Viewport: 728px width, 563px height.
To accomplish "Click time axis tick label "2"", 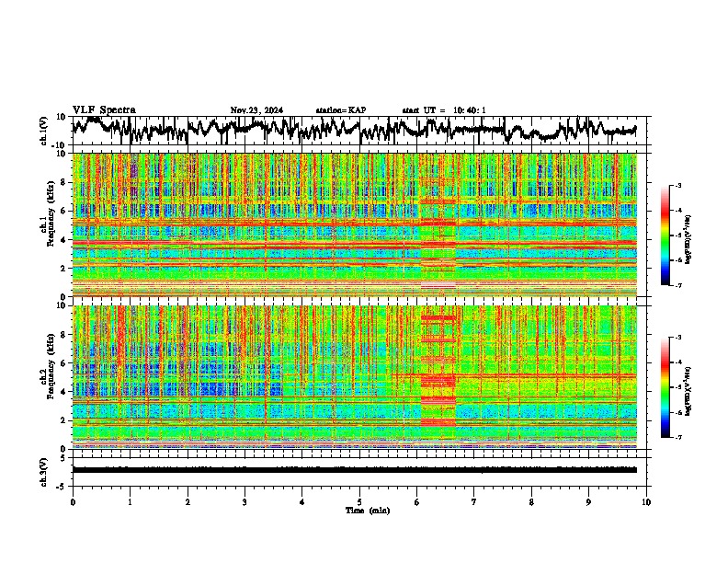I will (188, 502).
